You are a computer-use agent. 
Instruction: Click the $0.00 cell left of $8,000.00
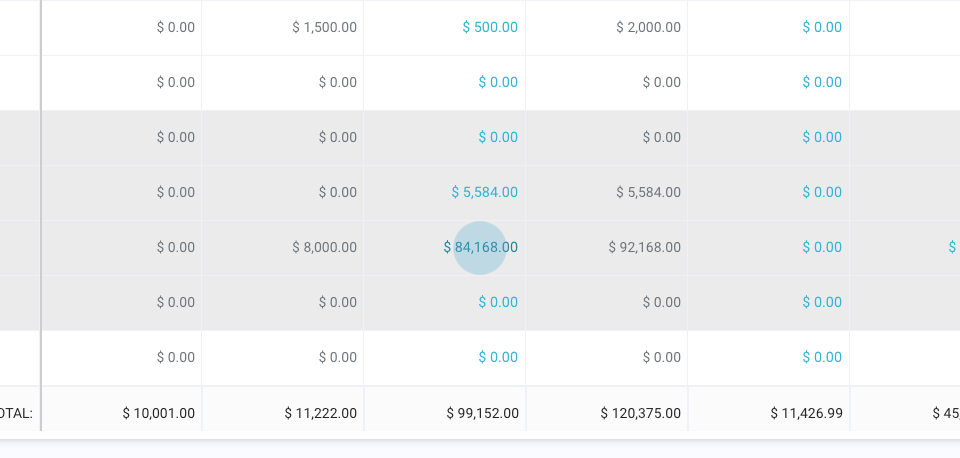pyautogui.click(x=176, y=247)
